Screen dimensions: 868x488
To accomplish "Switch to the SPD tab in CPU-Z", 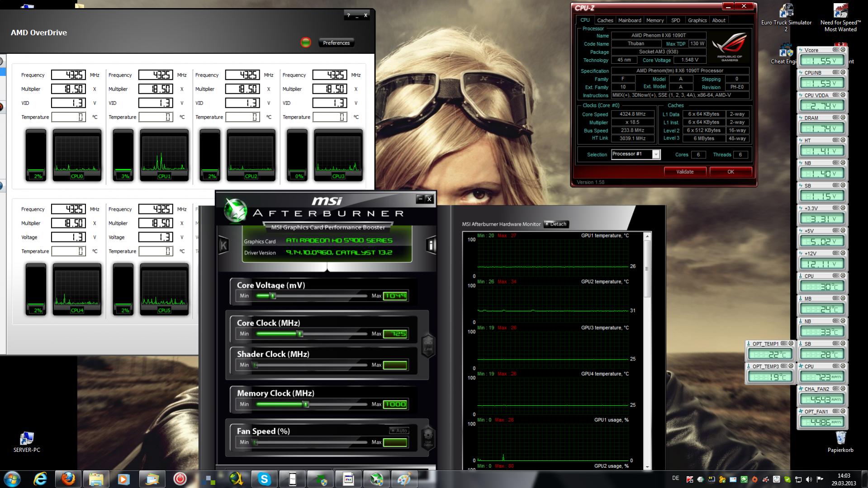I will (676, 20).
